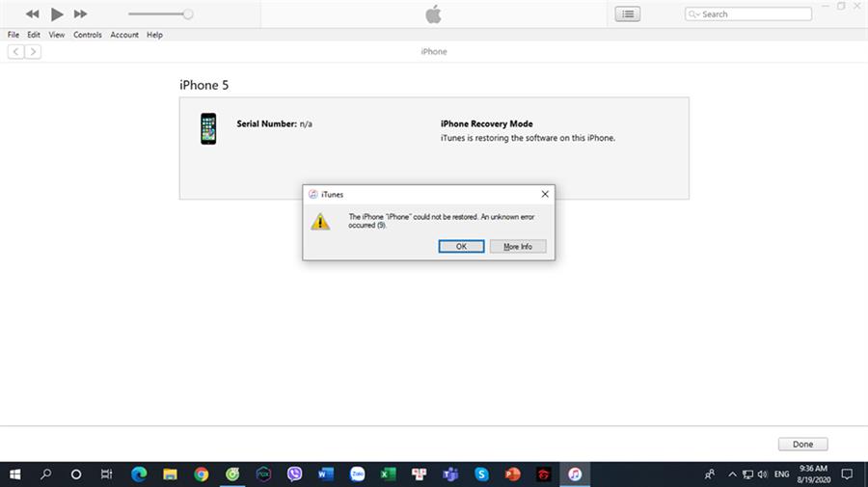Open Task View on the taskbar
The height and width of the screenshot is (487, 868).
(106, 474)
